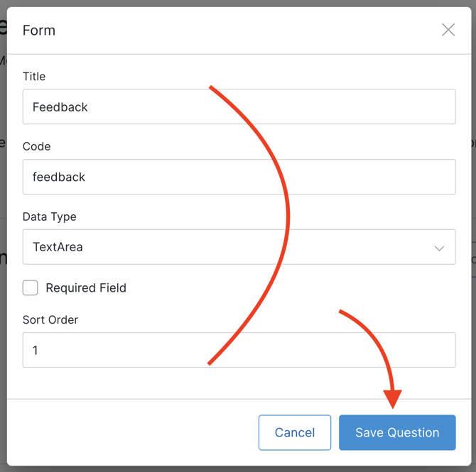Click the chevron arrow in Data Type field
This screenshot has width=476, height=472.
(439, 248)
